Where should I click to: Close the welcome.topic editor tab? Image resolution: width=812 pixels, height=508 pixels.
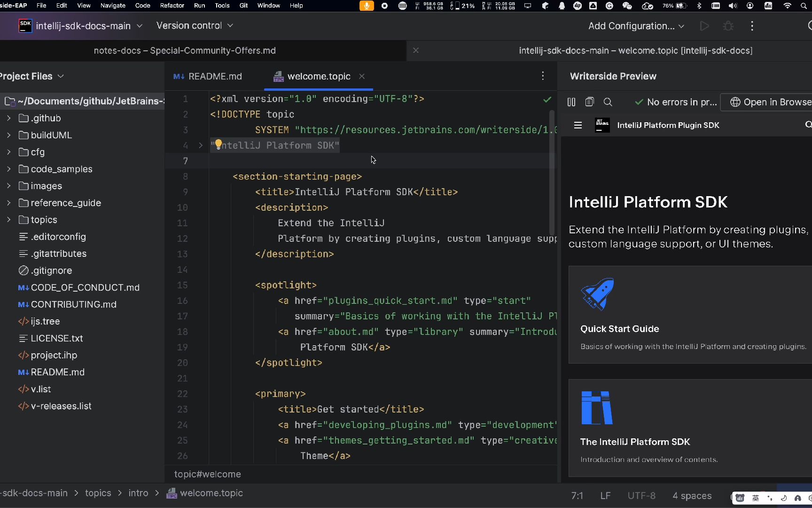(362, 76)
